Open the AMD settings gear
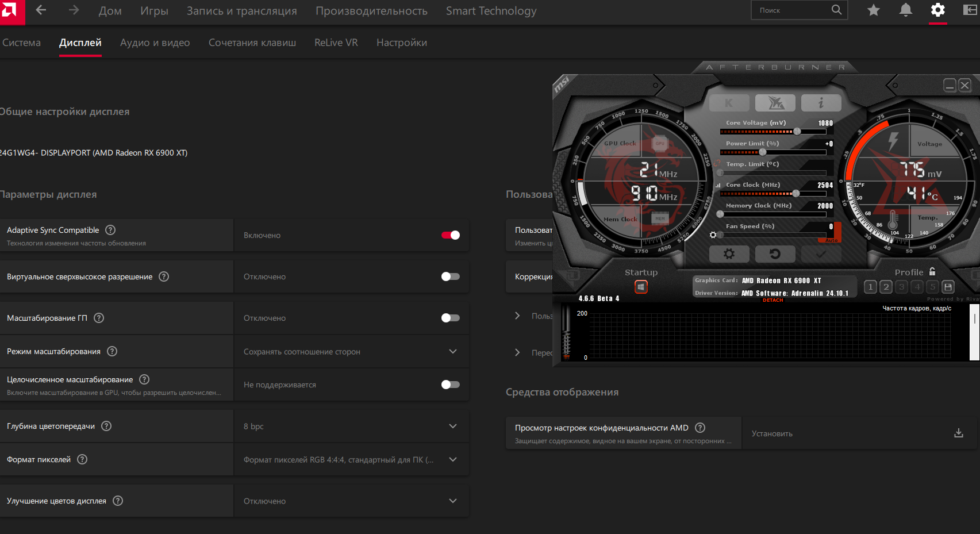The image size is (980, 534). pyautogui.click(x=938, y=10)
